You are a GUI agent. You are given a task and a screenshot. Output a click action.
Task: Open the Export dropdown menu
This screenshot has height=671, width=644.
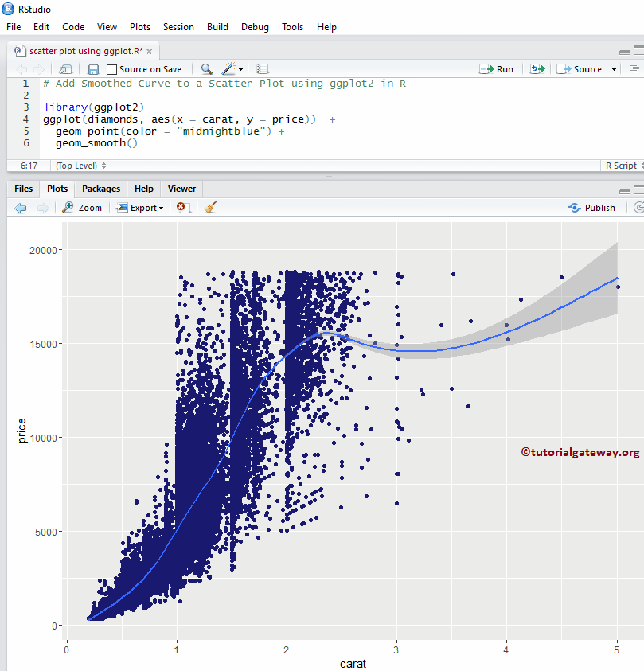point(140,208)
